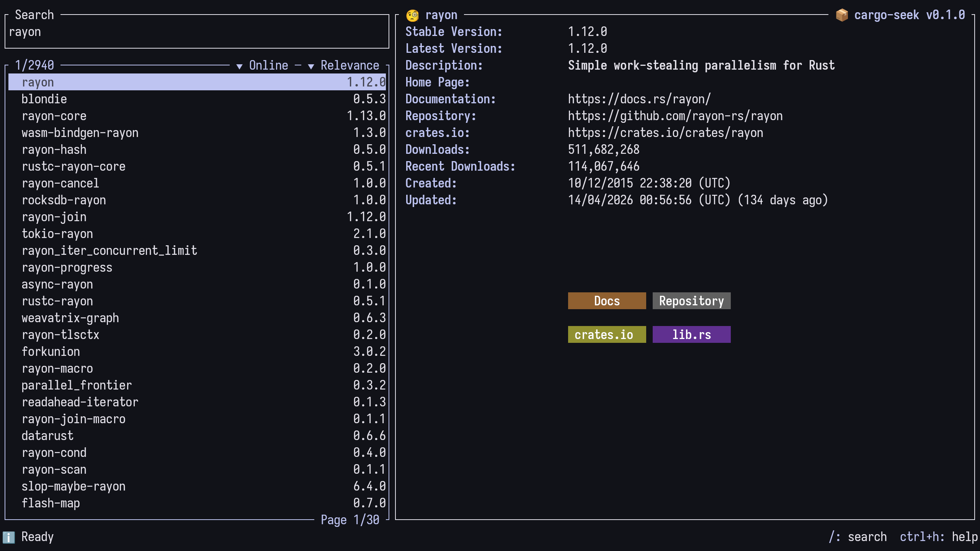Select the rayon-cond crate row
This screenshot has height=551, width=980.
tap(197, 452)
